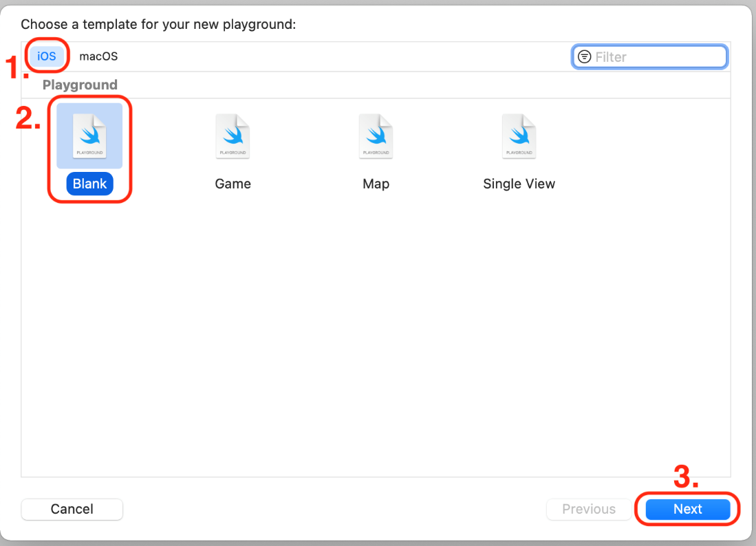
Task: Pick the Map playground template icon
Action: (x=376, y=135)
